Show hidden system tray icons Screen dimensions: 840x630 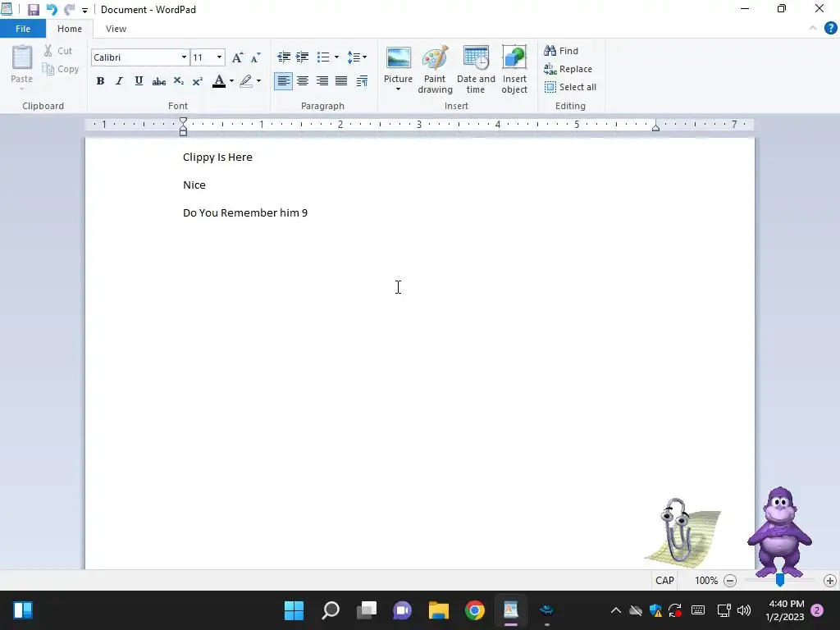pyautogui.click(x=616, y=610)
